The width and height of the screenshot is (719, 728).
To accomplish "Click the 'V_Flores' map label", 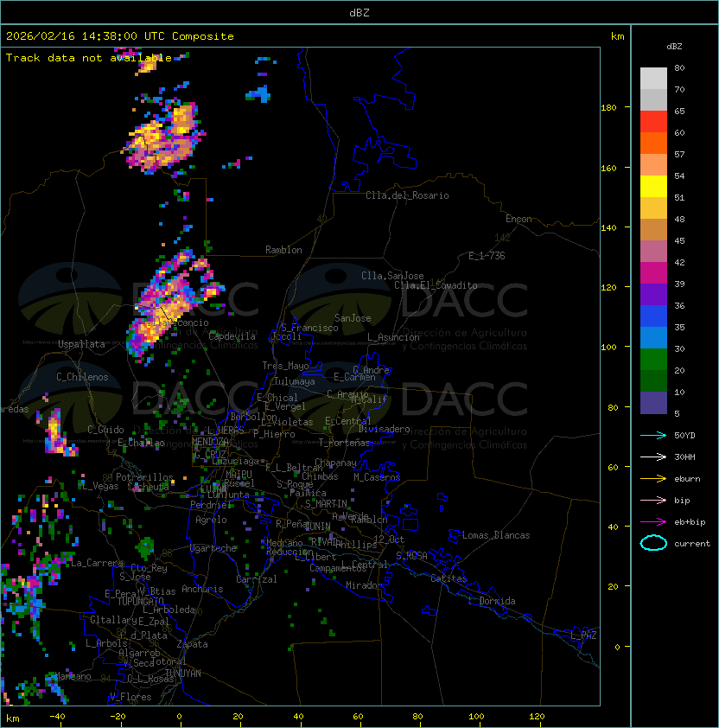I will [x=130, y=697].
